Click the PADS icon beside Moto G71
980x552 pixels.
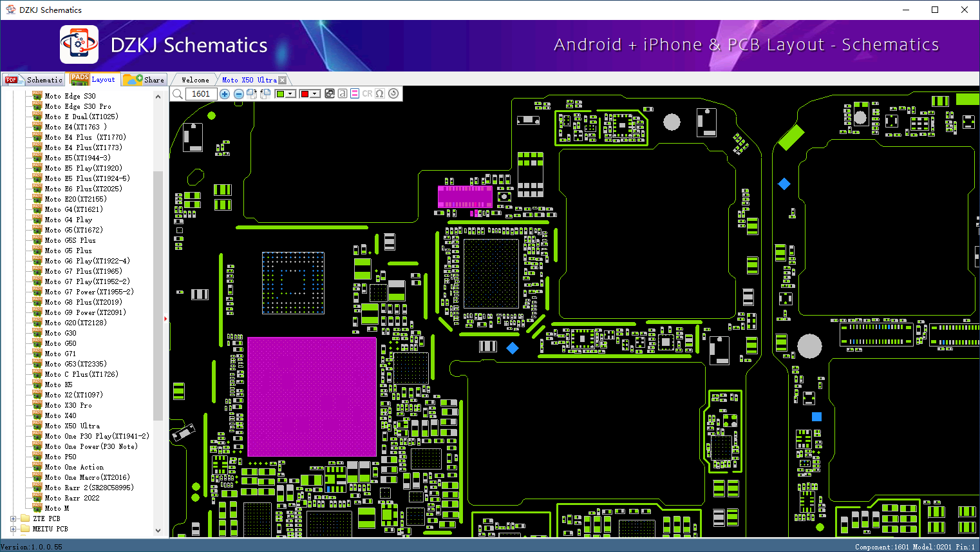pyautogui.click(x=37, y=354)
